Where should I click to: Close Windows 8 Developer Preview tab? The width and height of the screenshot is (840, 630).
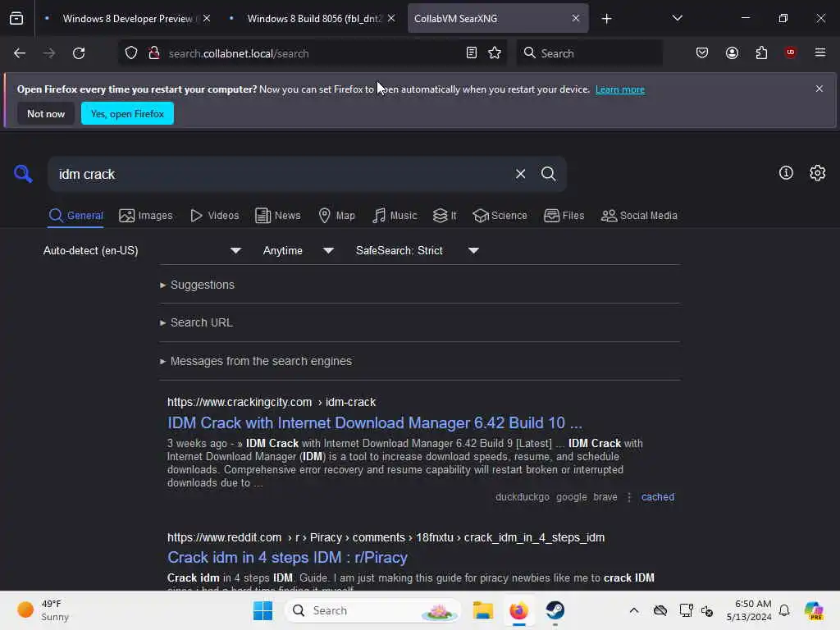(207, 19)
